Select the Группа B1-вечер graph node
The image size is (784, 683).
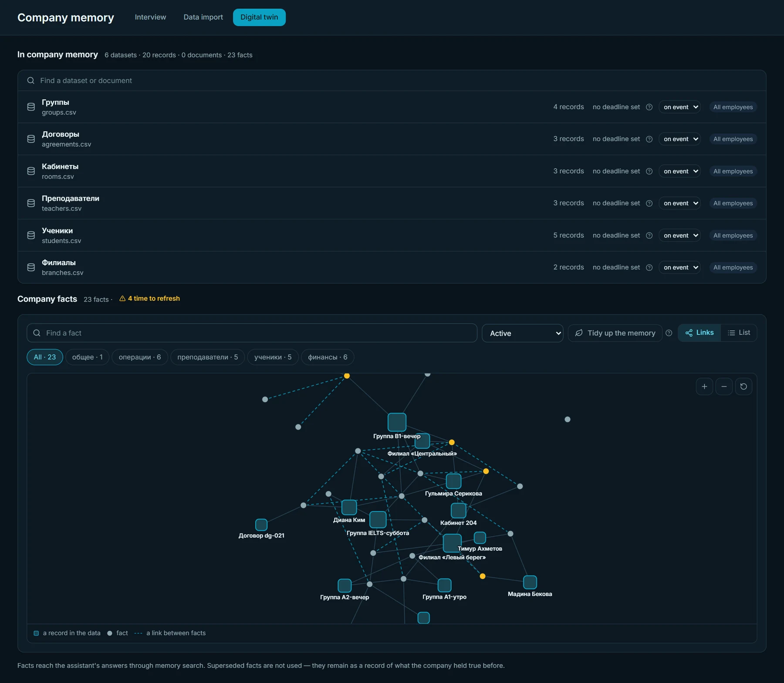point(397,422)
